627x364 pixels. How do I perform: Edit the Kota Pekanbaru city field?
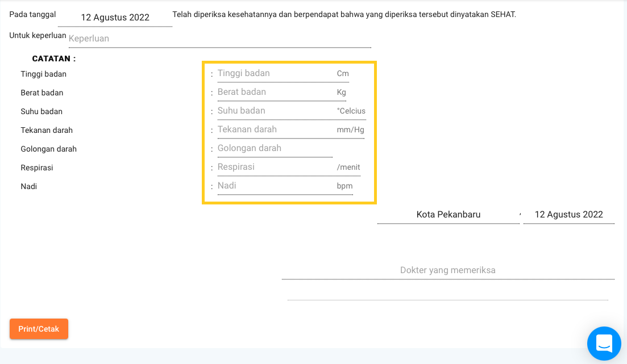[x=449, y=215]
